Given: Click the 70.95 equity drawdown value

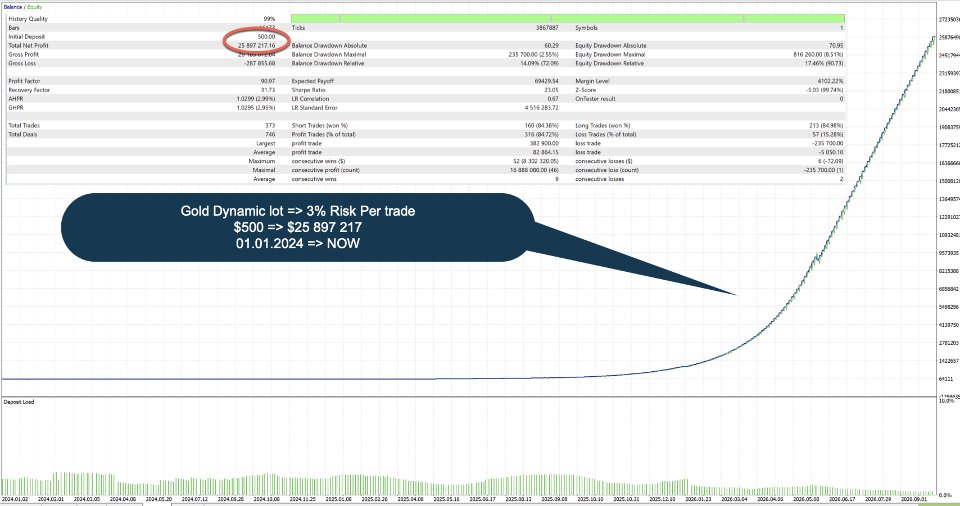Looking at the screenshot, I should [836, 45].
